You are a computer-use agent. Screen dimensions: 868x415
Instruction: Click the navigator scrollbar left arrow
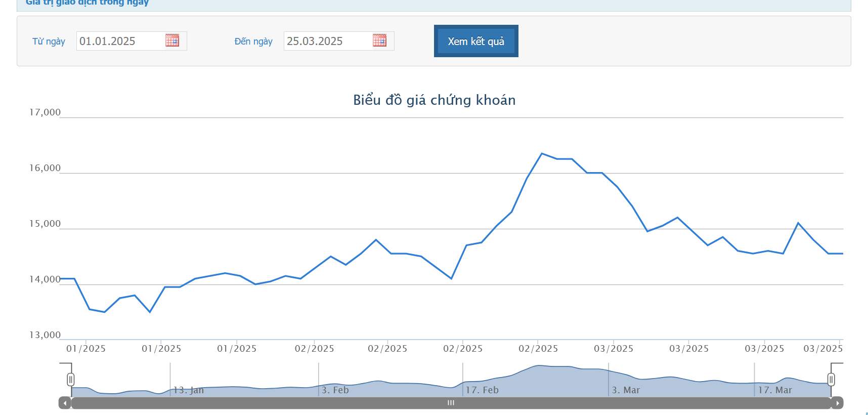65,403
